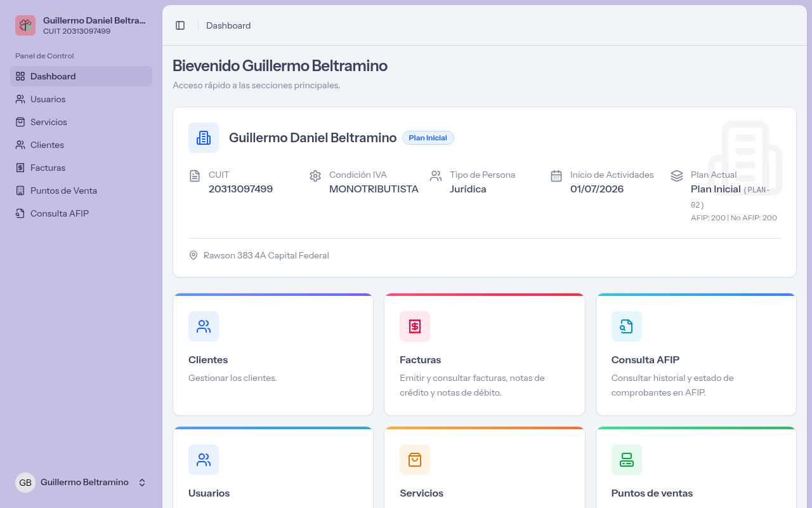Click the CUIT value 20313097499 in card
Image resolution: width=812 pixels, height=508 pixels.
pos(240,189)
